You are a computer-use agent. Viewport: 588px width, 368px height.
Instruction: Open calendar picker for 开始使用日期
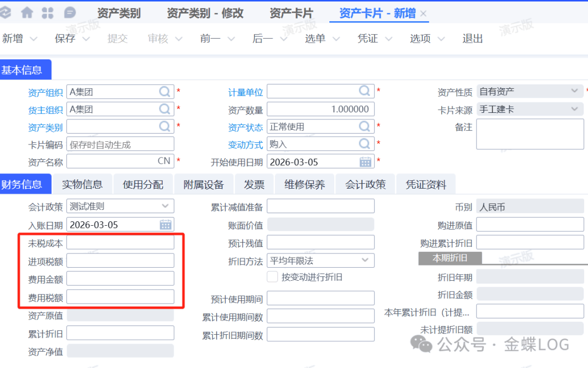coord(365,162)
